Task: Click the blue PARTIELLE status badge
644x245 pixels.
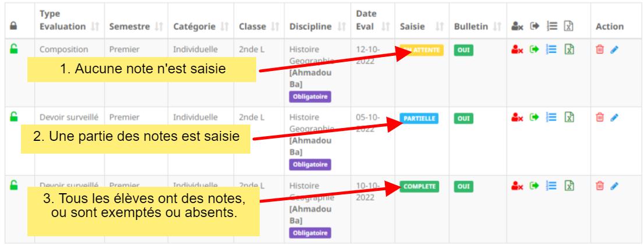Action: click(419, 119)
